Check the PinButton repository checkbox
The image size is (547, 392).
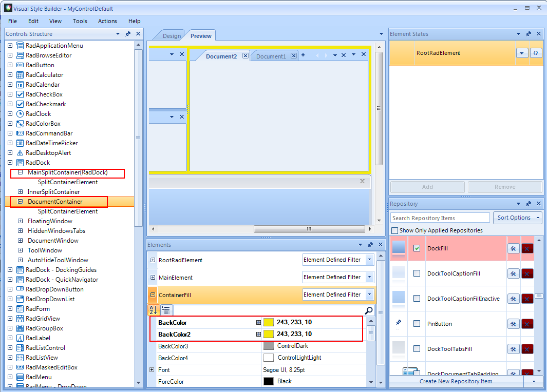pyautogui.click(x=417, y=323)
